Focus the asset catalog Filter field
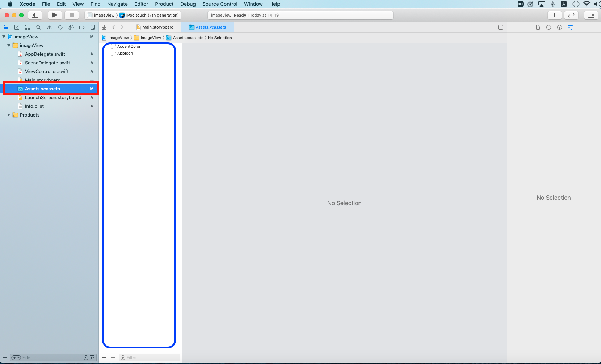This screenshot has height=364, width=601. (x=150, y=357)
